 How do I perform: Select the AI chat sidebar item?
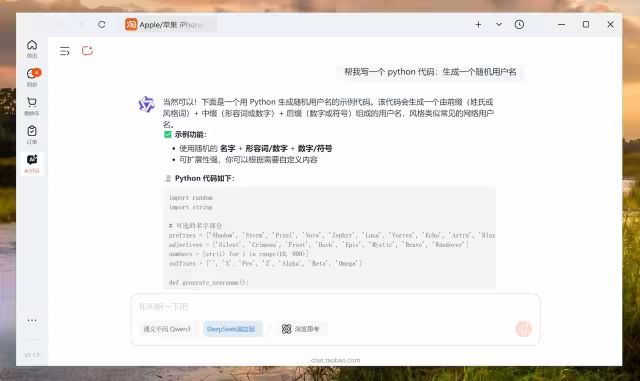click(32, 164)
